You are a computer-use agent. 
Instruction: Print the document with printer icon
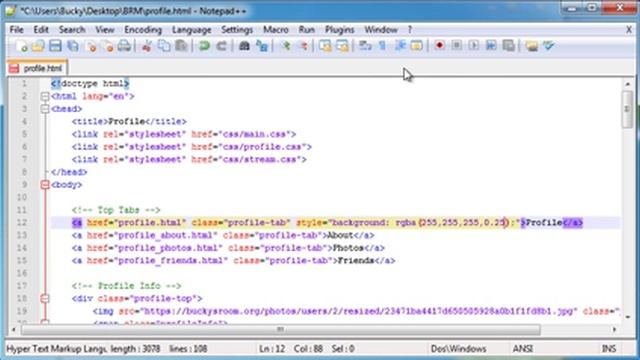pyautogui.click(x=124, y=46)
